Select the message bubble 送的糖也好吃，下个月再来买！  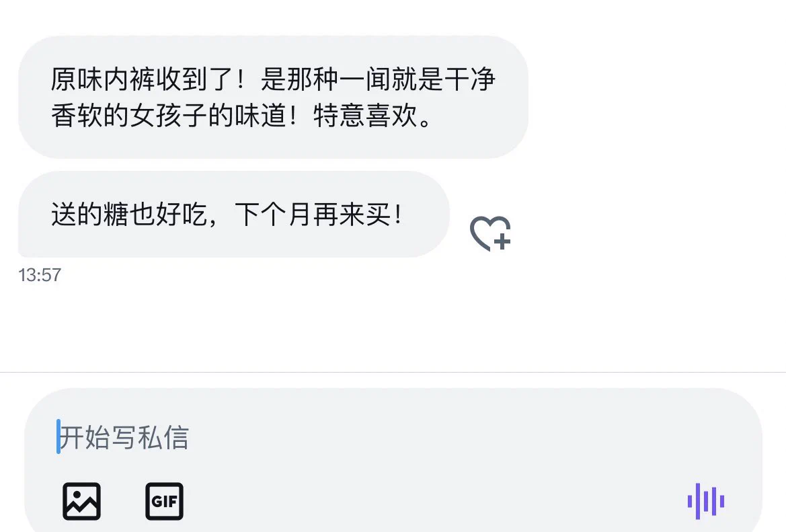pos(233,214)
